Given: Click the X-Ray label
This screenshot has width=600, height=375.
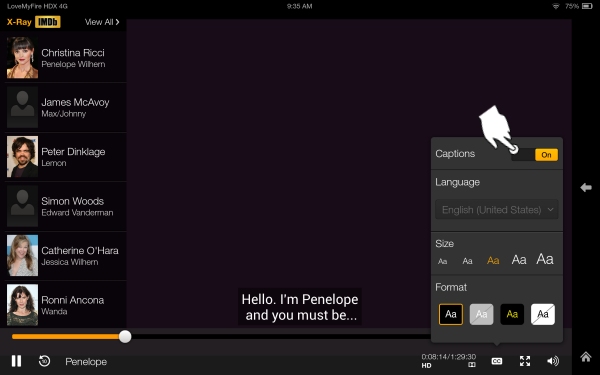Looking at the screenshot, I should [x=19, y=22].
